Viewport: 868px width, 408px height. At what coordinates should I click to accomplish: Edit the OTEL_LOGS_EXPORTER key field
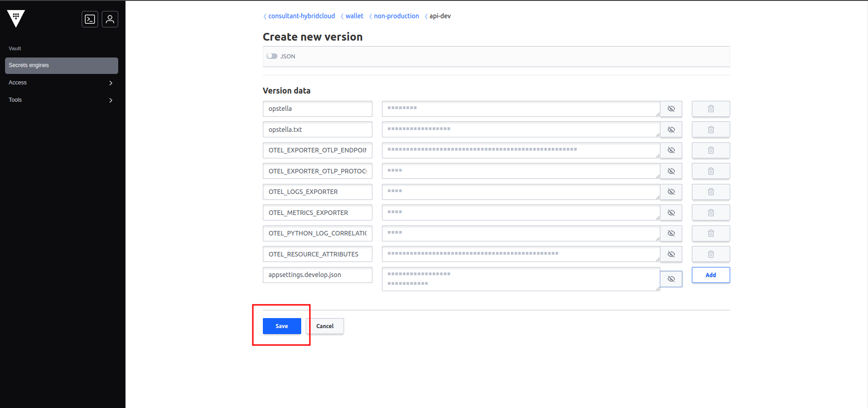(317, 192)
